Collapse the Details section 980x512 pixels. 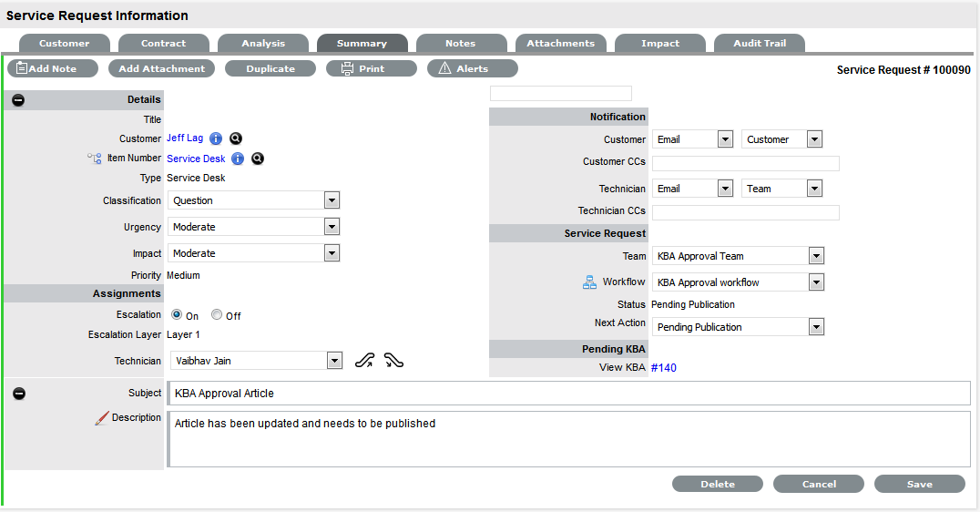click(18, 100)
